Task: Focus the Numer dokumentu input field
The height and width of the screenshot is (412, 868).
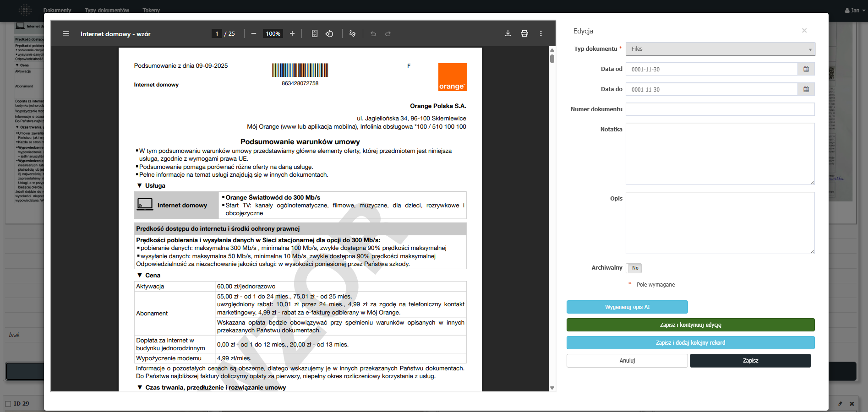Action: click(x=720, y=109)
